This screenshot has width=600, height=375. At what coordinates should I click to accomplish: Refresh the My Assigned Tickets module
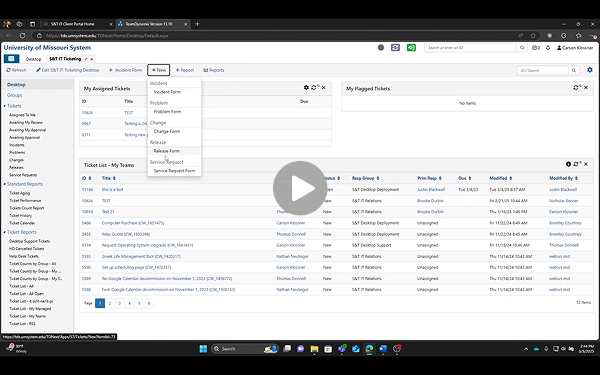tap(315, 88)
